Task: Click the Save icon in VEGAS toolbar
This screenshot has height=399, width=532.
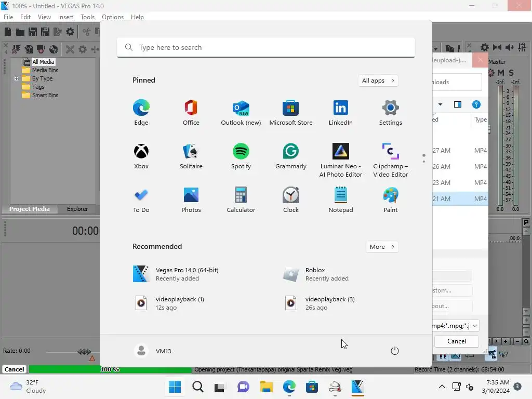Action: 33,32
